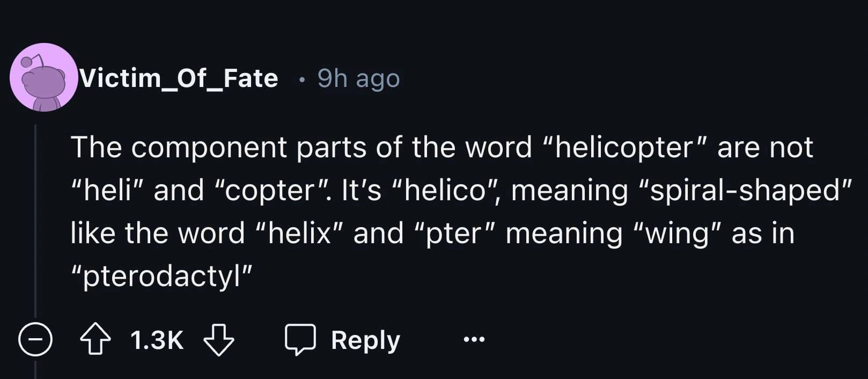Click the word "helix" in the comment
The image size is (868, 379).
tap(299, 234)
